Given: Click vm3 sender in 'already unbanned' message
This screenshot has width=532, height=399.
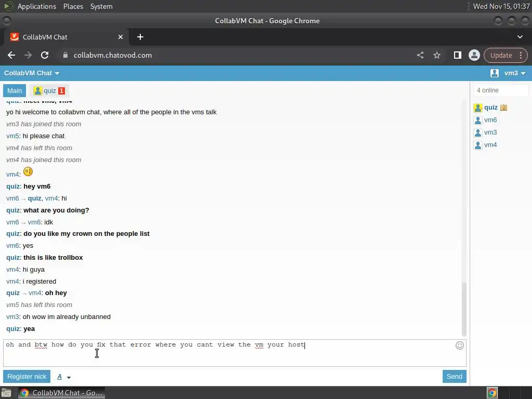Looking at the screenshot, I should pyautogui.click(x=12, y=317).
